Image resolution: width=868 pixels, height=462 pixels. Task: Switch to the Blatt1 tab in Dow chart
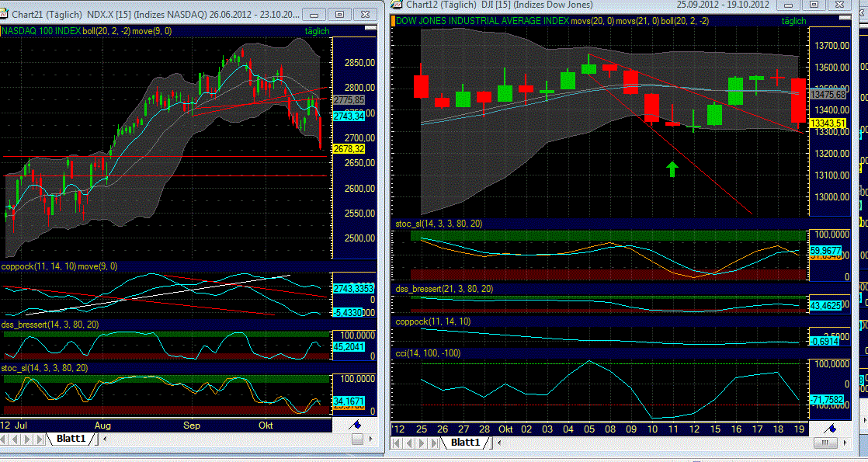click(x=467, y=443)
